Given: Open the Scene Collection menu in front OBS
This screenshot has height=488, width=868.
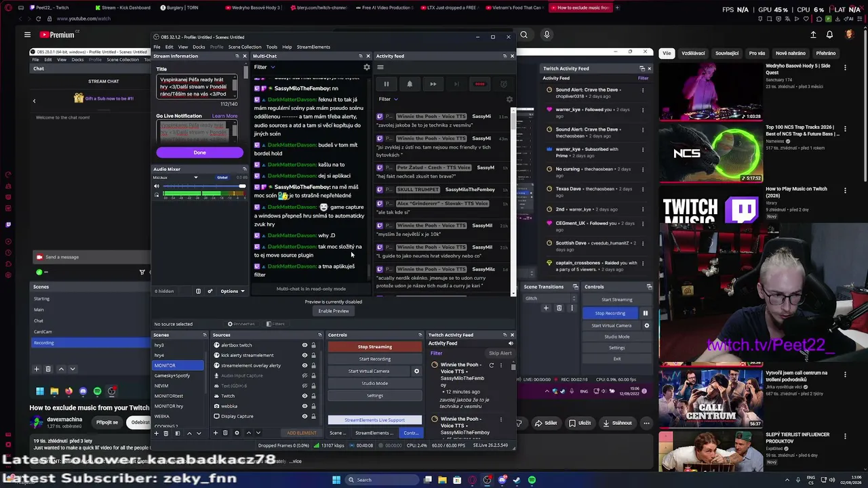Looking at the screenshot, I should (244, 47).
